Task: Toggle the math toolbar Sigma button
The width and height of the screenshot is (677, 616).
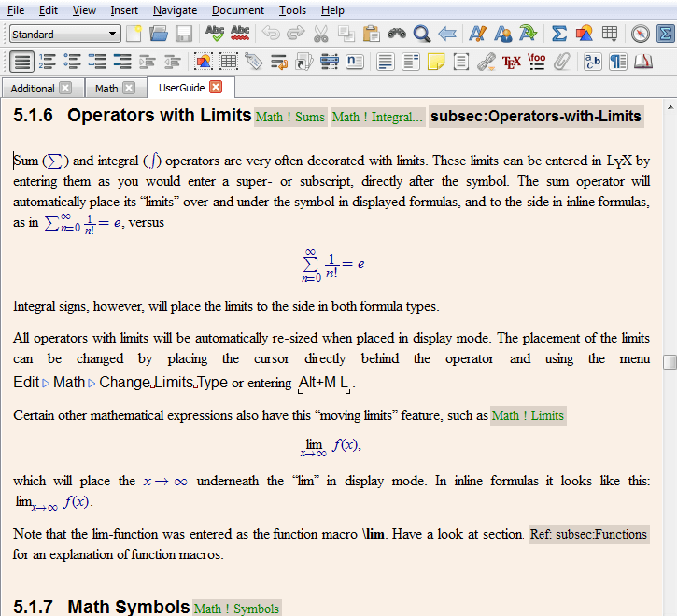Action: pyautogui.click(x=664, y=35)
